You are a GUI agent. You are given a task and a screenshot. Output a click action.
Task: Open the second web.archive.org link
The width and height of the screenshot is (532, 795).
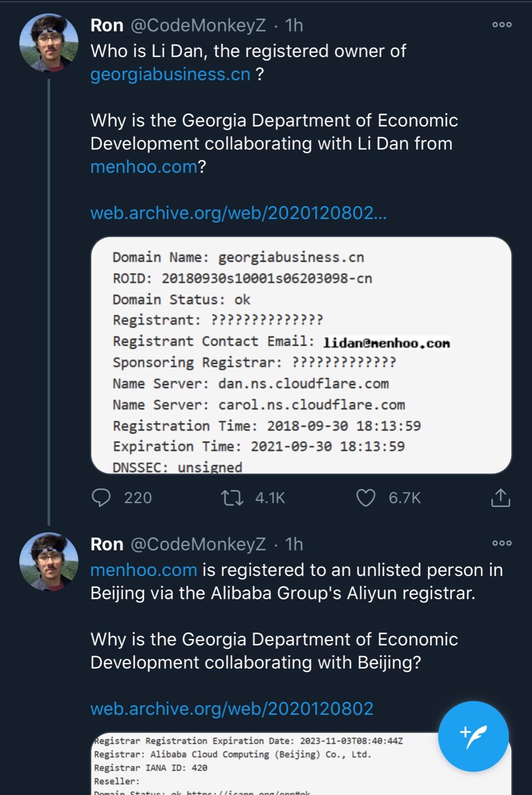pyautogui.click(x=232, y=709)
